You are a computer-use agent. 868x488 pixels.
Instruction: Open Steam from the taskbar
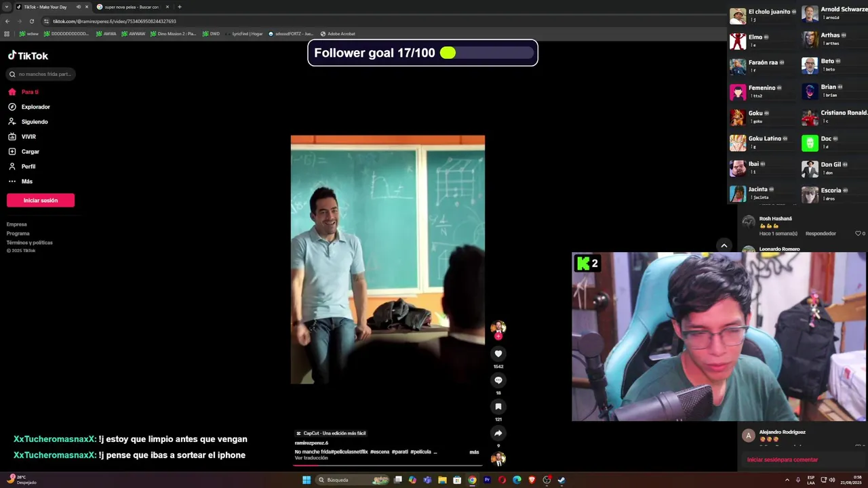pos(561,480)
